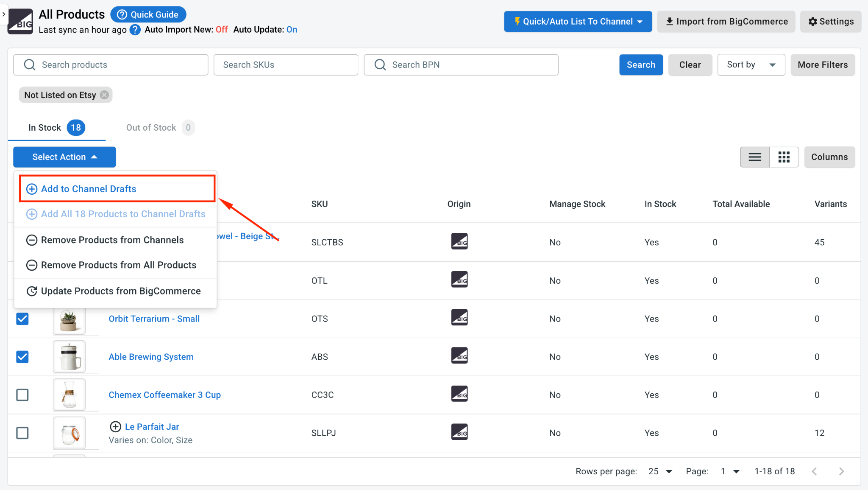The height and width of the screenshot is (490, 868).
Task: Click the blue Search button
Action: 641,64
